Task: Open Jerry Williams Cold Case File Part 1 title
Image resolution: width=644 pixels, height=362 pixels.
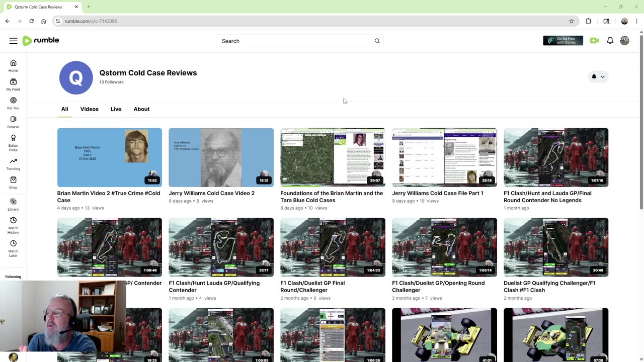Action: pyautogui.click(x=437, y=193)
